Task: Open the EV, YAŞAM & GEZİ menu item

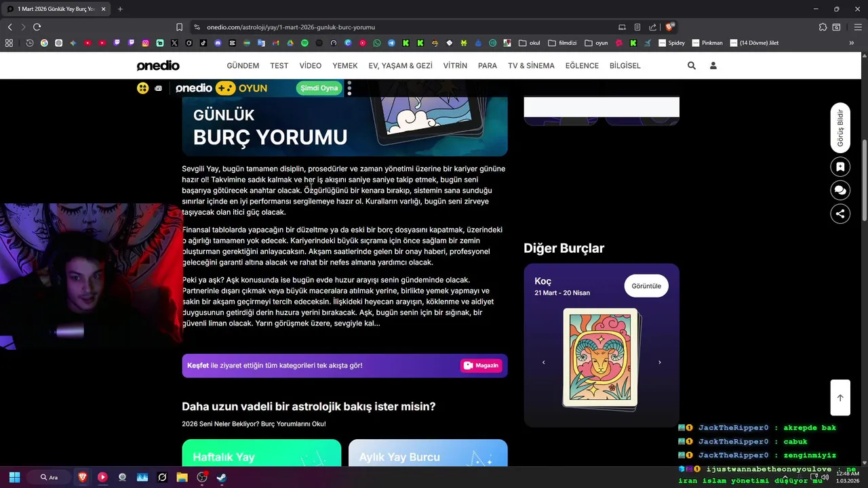Action: 400,66
